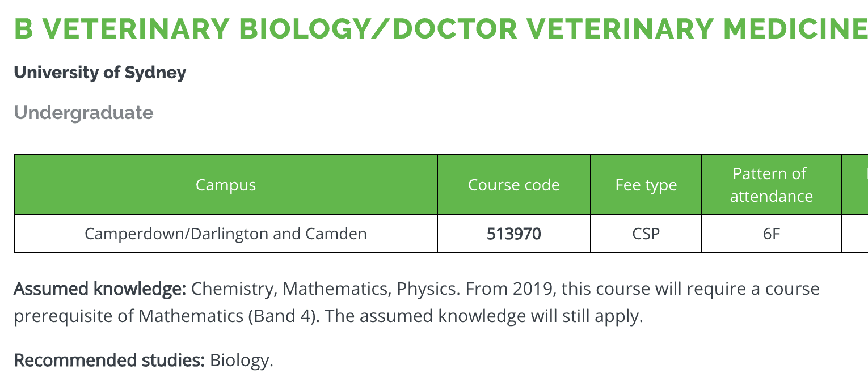
Task: Click the Recommended studies label
Action: click(x=109, y=360)
